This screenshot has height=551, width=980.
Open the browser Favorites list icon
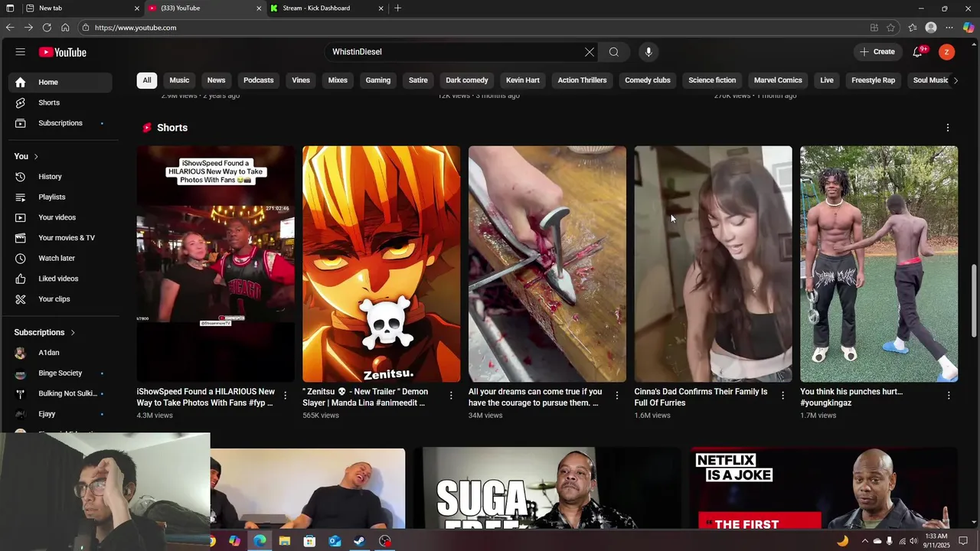coord(913,28)
